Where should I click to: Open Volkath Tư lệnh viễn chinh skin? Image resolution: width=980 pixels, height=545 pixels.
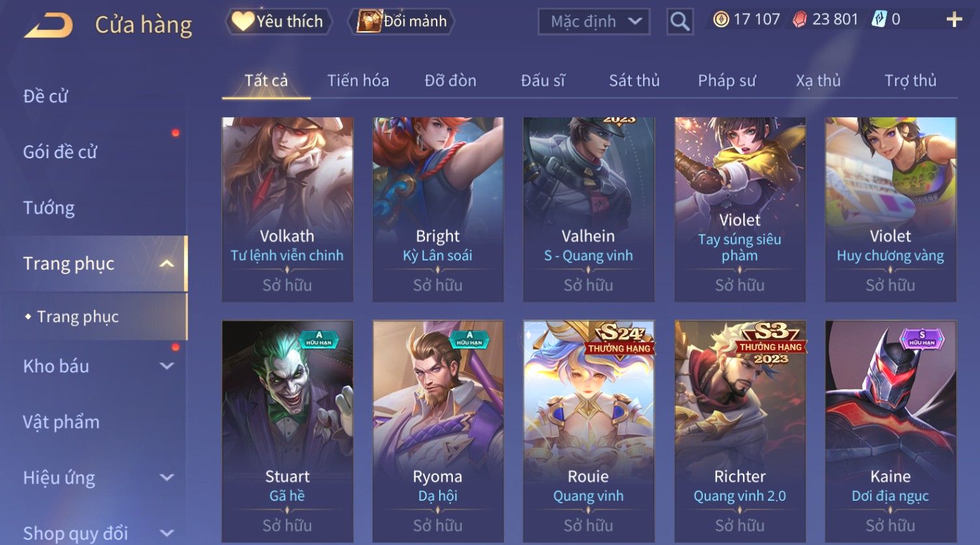(x=288, y=210)
